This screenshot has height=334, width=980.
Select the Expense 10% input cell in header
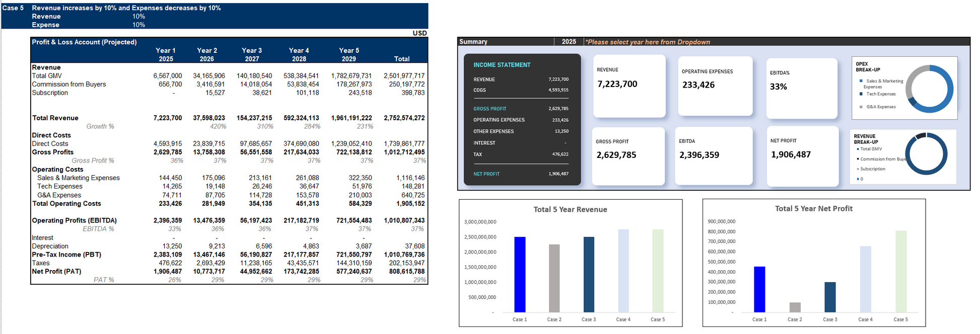138,25
